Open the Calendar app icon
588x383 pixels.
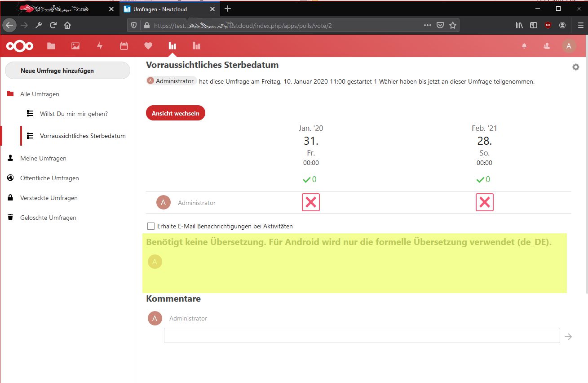(x=124, y=46)
